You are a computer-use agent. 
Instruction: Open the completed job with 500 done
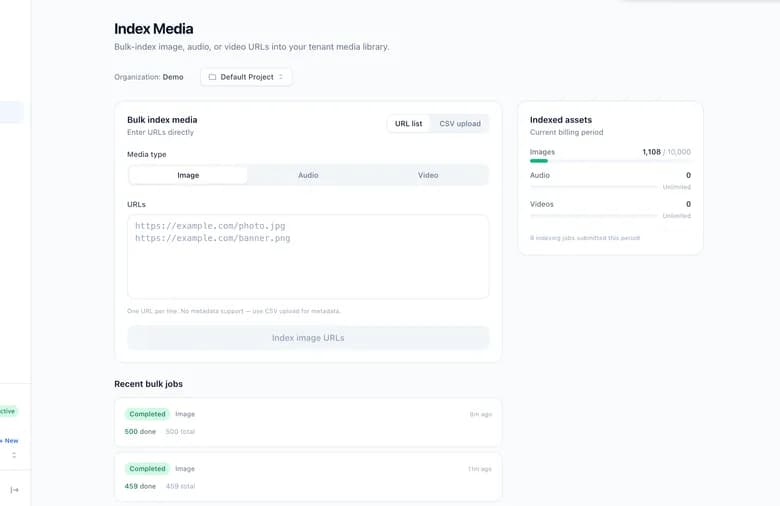pyautogui.click(x=308, y=422)
